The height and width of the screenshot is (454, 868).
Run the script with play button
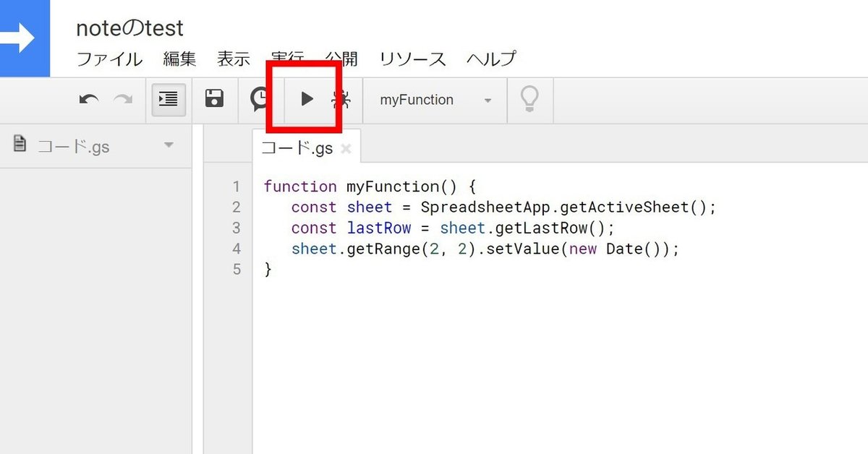307,99
